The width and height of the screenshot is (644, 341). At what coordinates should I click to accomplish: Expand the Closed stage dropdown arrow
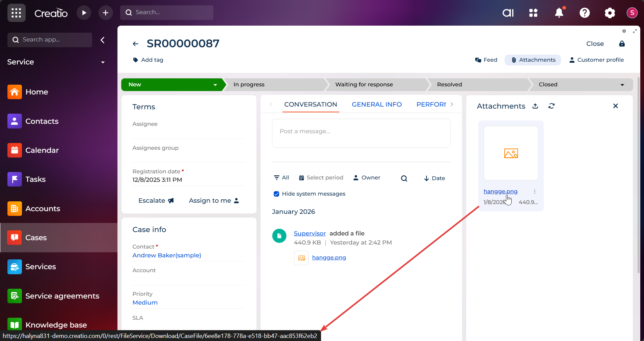622,85
